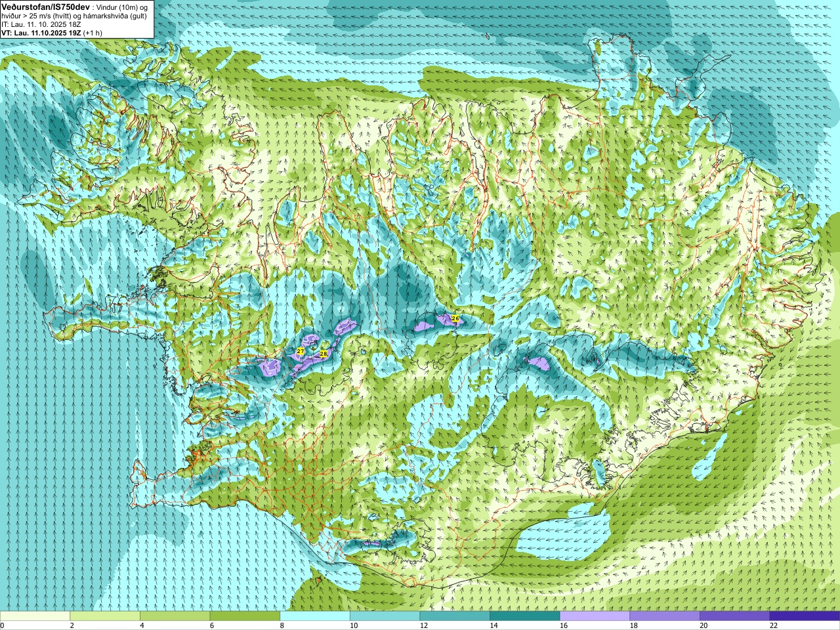Select the 16–18 m/s lavender swatch

click(x=595, y=616)
